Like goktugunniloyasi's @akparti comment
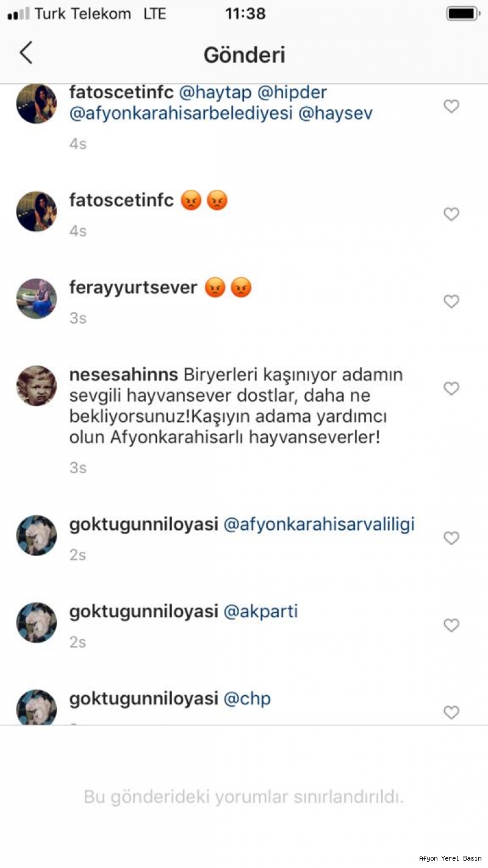Screen dimensions: 488x868 coord(451,625)
